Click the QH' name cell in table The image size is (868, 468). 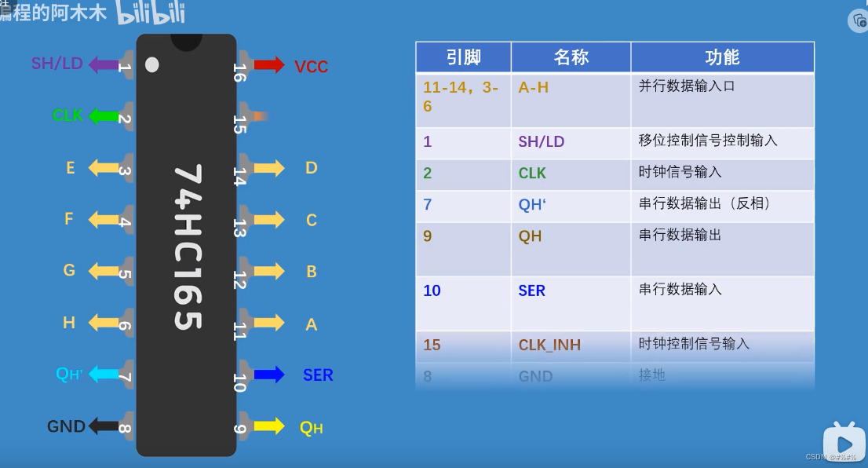point(571,207)
